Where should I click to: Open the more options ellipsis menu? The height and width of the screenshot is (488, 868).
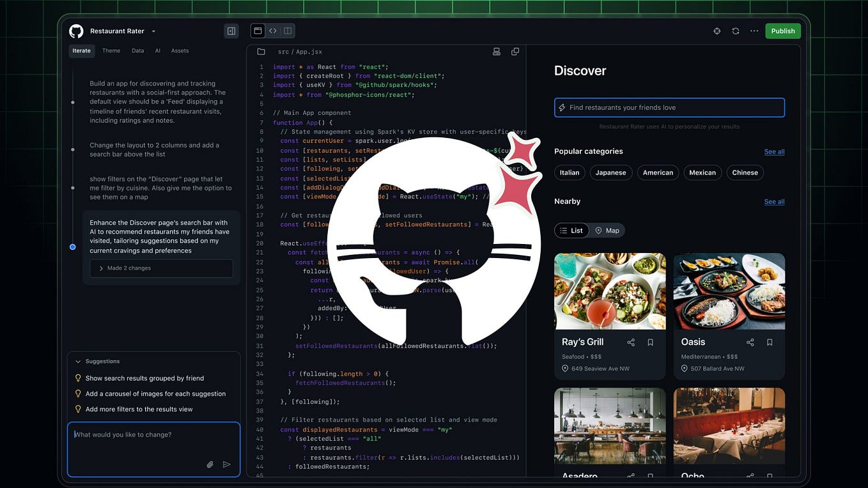754,31
